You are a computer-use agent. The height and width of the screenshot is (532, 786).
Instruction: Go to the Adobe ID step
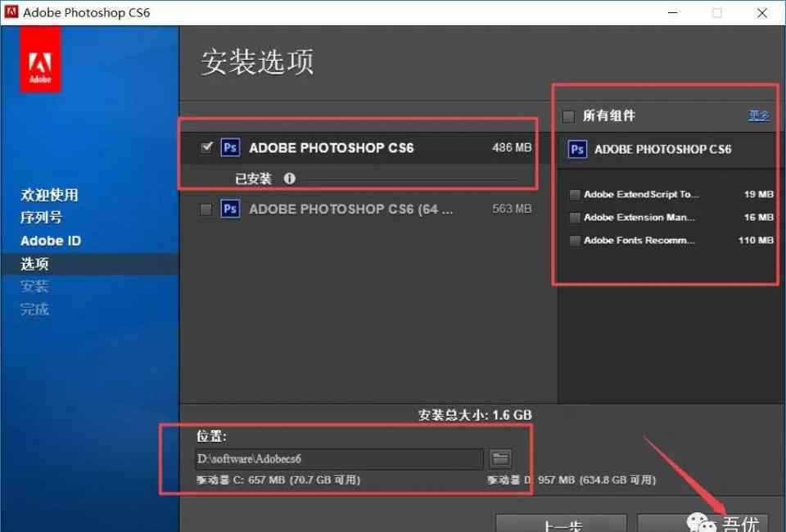[51, 241]
